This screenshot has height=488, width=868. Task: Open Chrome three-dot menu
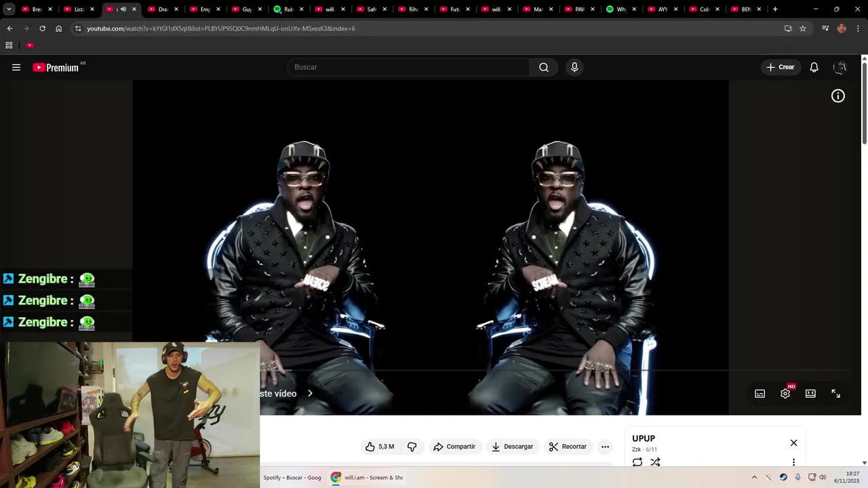click(x=859, y=28)
